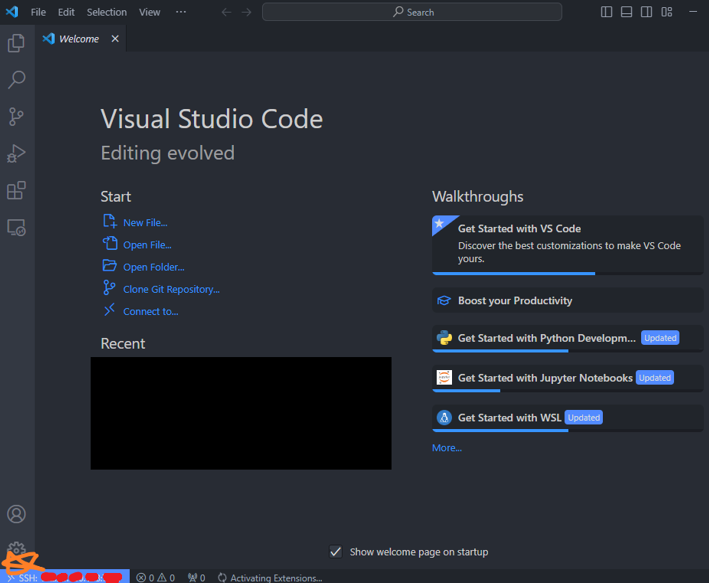The width and height of the screenshot is (709, 583).
Task: Click the WSL penguin icon in walkthroughs
Action: 444,417
